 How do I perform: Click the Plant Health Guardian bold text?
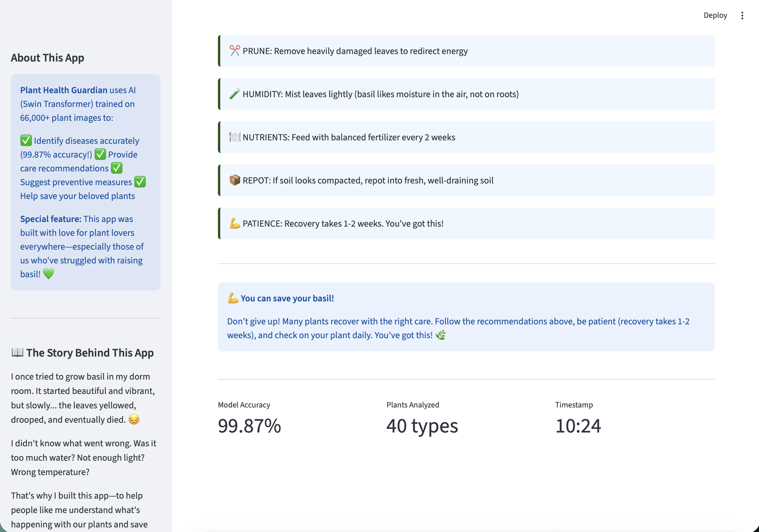pos(64,90)
